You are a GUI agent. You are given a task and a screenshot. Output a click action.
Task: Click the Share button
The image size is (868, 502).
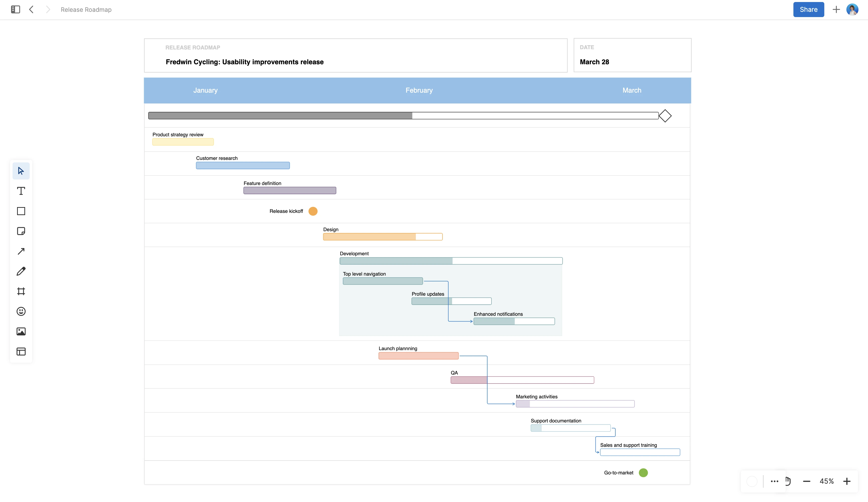point(808,10)
